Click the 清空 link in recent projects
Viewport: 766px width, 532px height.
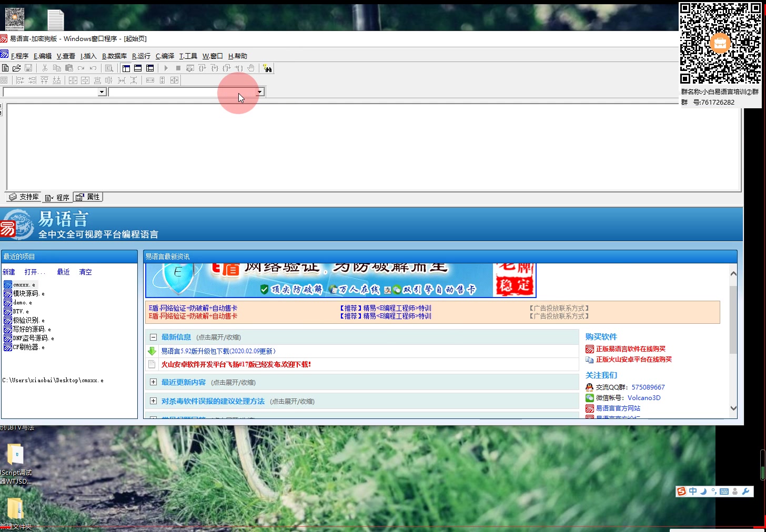click(85, 272)
